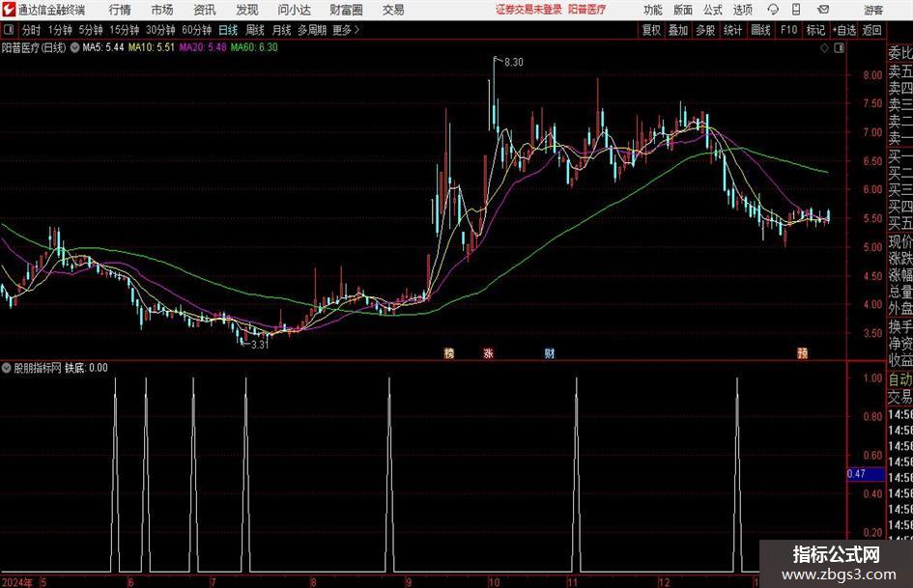Click the 通达信 red logo icon
This screenshot has height=588, width=913.
(9, 10)
